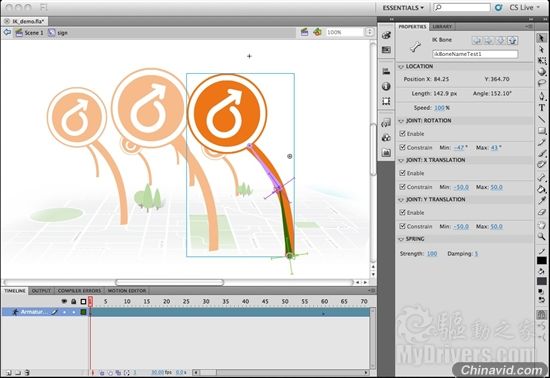
Task: Open the Align panel icon
Action: [x=386, y=71]
